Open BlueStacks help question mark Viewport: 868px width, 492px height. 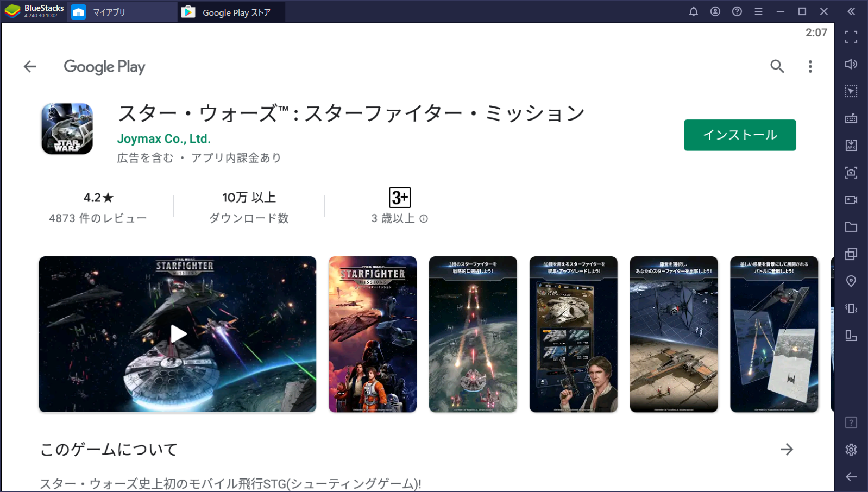pos(737,11)
